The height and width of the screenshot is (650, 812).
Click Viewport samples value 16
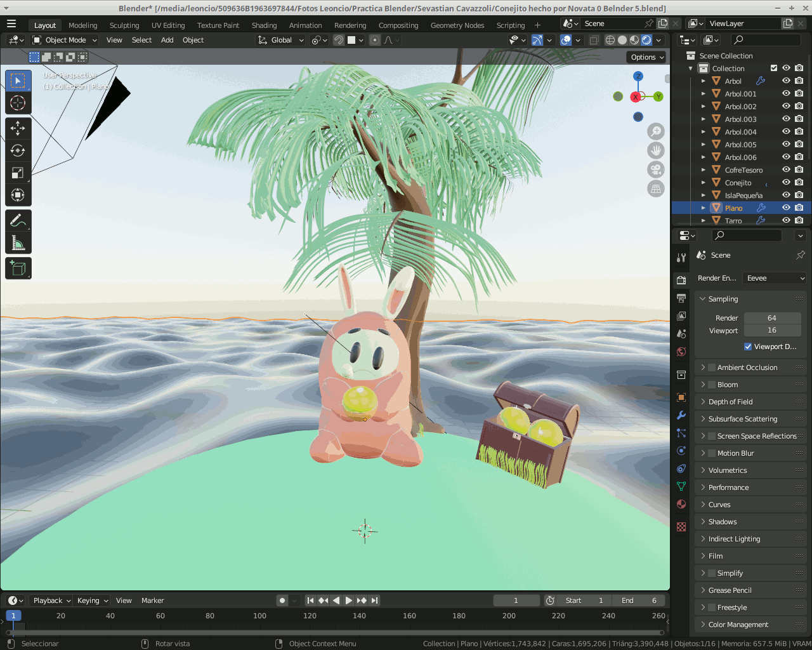(x=772, y=330)
